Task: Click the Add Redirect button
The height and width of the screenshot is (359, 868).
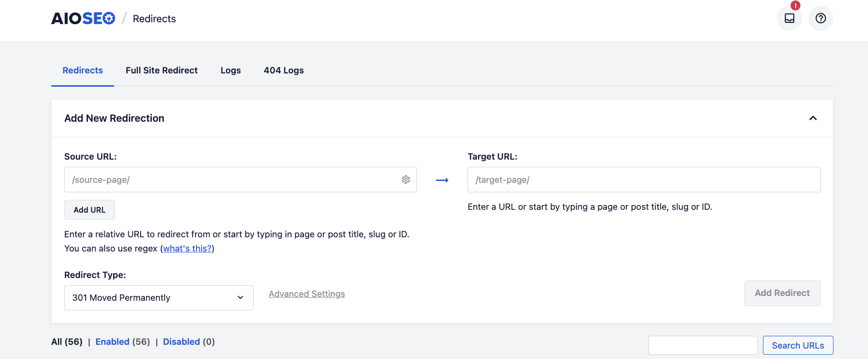Action: coord(782,293)
